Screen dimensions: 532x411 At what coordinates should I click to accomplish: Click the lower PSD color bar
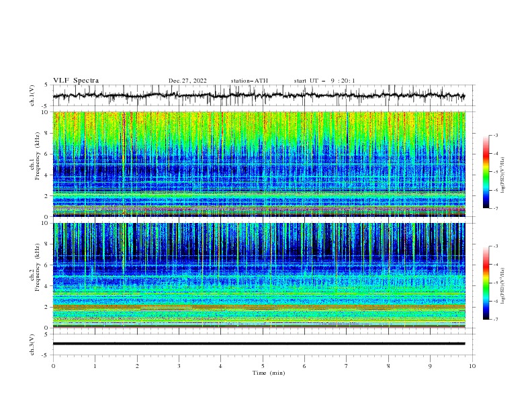[x=486, y=283]
